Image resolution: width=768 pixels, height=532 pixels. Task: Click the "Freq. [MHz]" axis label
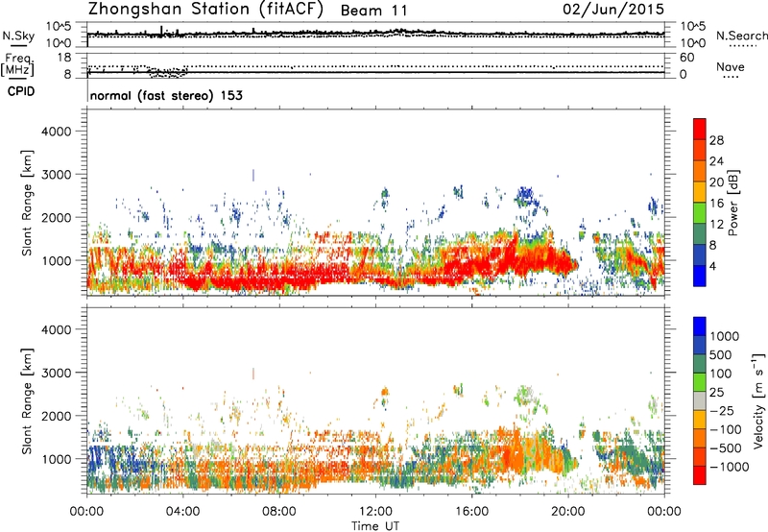click(x=18, y=64)
